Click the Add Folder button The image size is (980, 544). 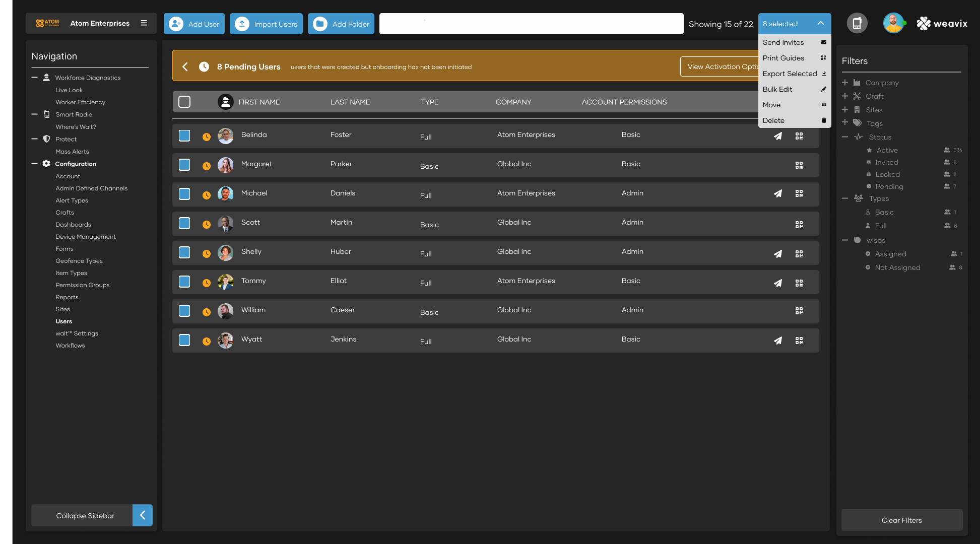[341, 24]
